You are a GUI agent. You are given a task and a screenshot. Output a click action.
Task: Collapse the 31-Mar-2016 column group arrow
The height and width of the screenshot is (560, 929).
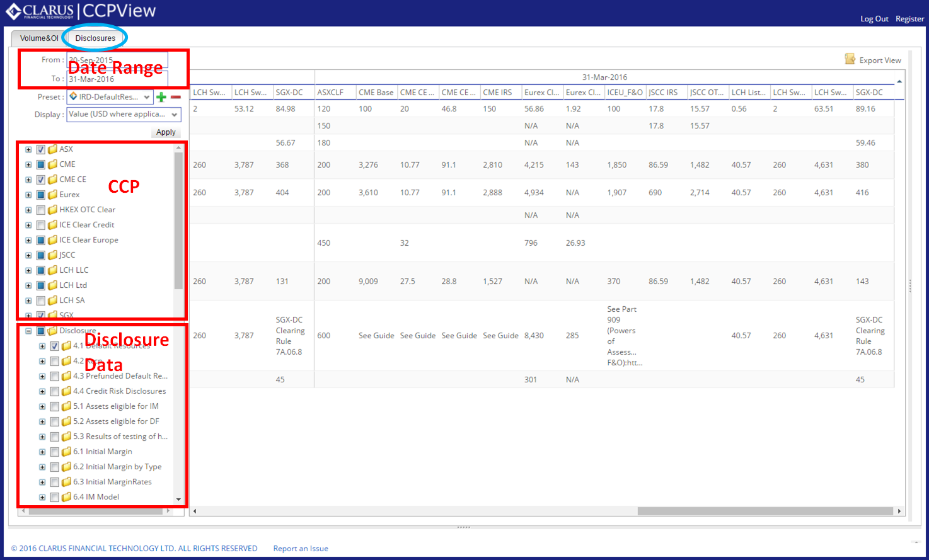coord(899,81)
